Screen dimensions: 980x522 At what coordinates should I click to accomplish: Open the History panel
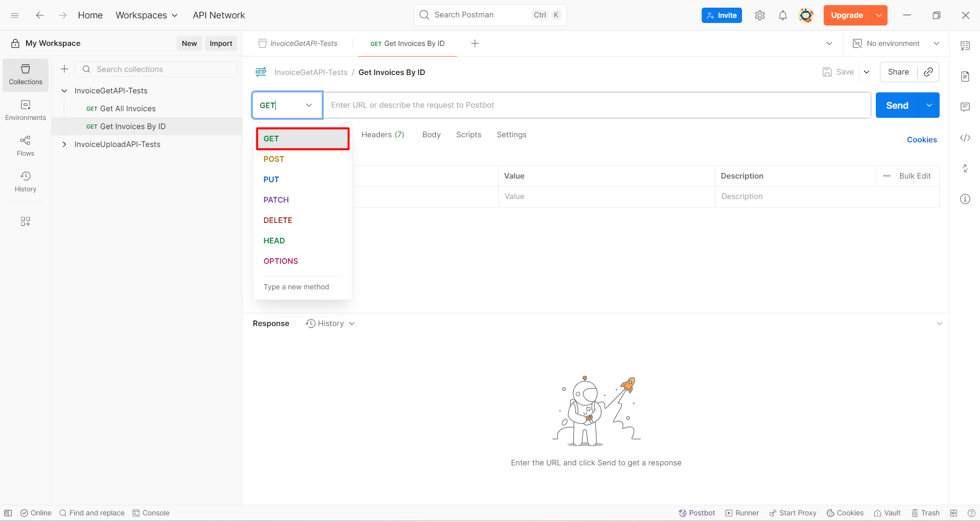(x=25, y=181)
